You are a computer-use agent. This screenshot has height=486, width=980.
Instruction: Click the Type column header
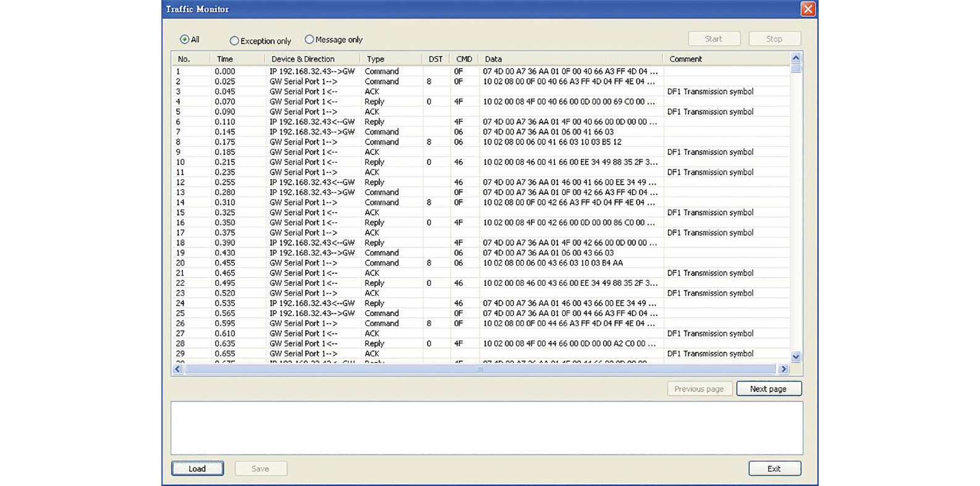tap(375, 59)
